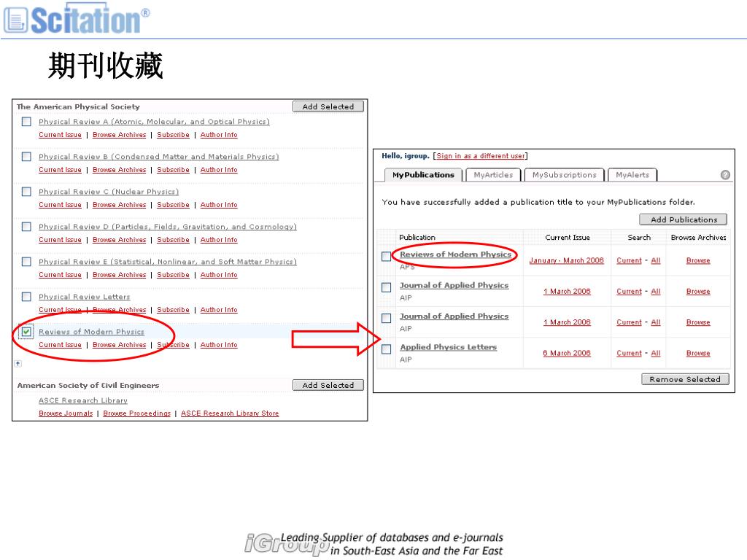Viewport: 747px width, 560px height.
Task: Check the Physical Review B checkbox
Action: (x=27, y=157)
